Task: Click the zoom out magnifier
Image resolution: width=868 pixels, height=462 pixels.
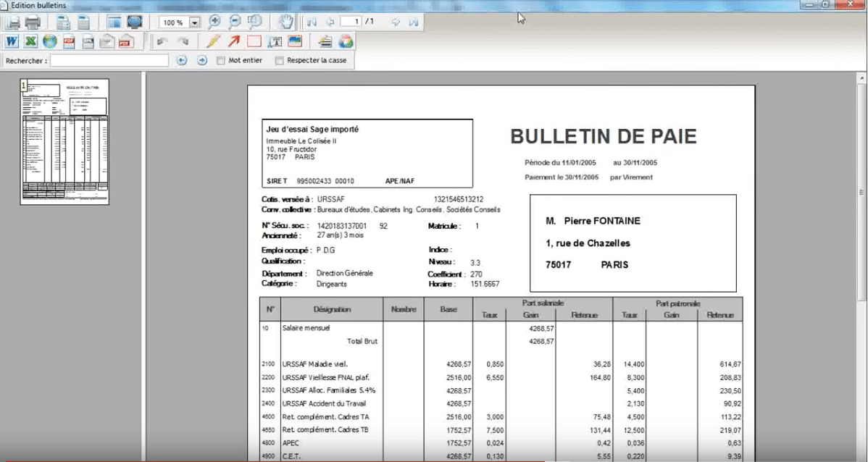Action: coord(235,22)
